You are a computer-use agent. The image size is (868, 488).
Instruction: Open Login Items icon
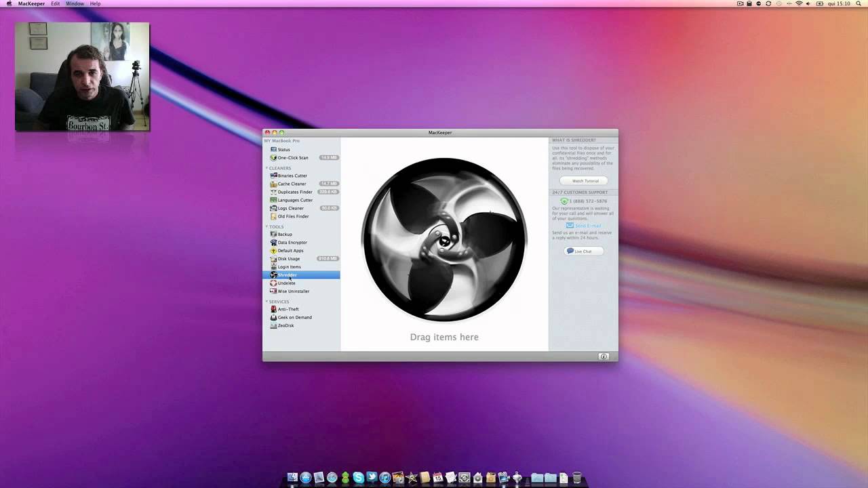tap(273, 266)
